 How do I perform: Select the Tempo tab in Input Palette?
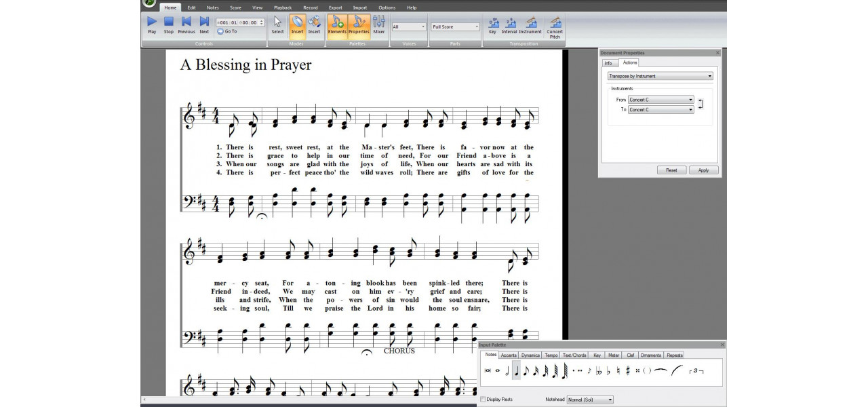[551, 355]
